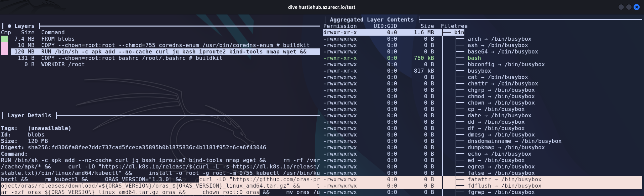
Task: Select the WORKDIR /root layer
Action: click(x=63, y=65)
